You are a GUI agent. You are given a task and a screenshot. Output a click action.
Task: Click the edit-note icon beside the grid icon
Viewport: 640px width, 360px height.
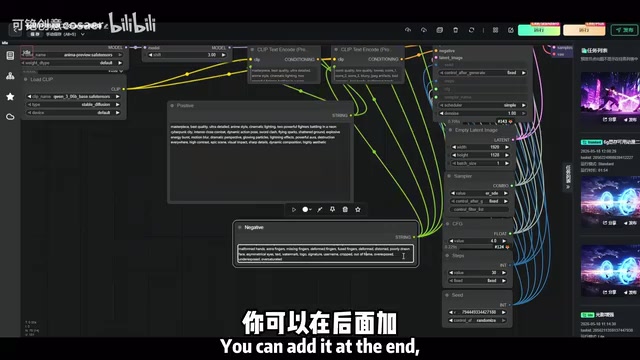pyautogui.click(x=511, y=30)
